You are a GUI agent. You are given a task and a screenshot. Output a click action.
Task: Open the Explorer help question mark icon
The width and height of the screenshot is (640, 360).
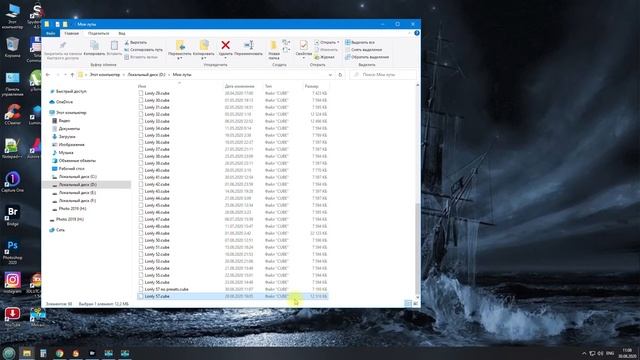[417, 33]
